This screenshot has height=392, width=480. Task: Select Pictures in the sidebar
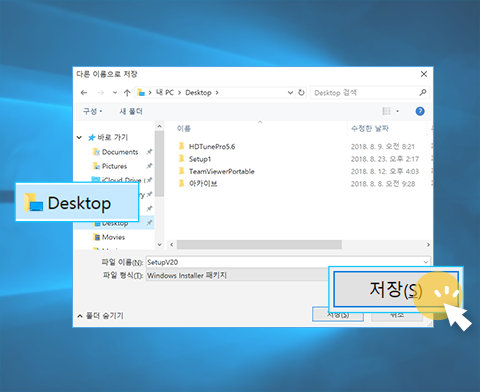[x=114, y=166]
